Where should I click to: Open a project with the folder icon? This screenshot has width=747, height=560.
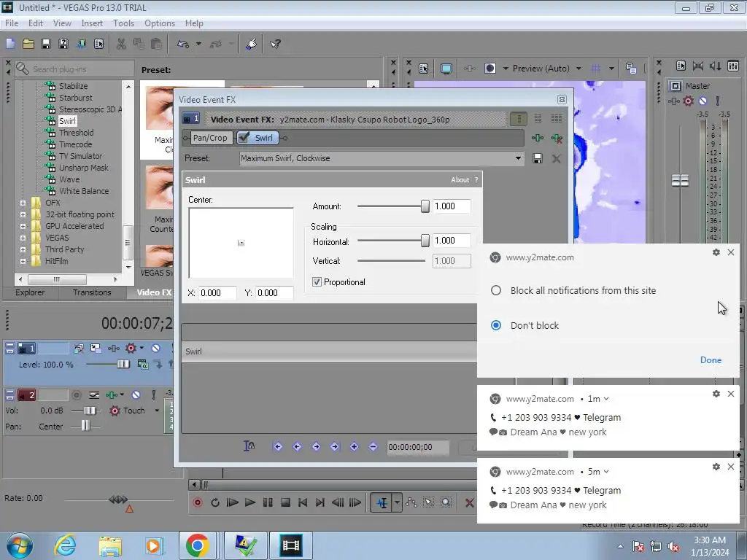point(28,44)
